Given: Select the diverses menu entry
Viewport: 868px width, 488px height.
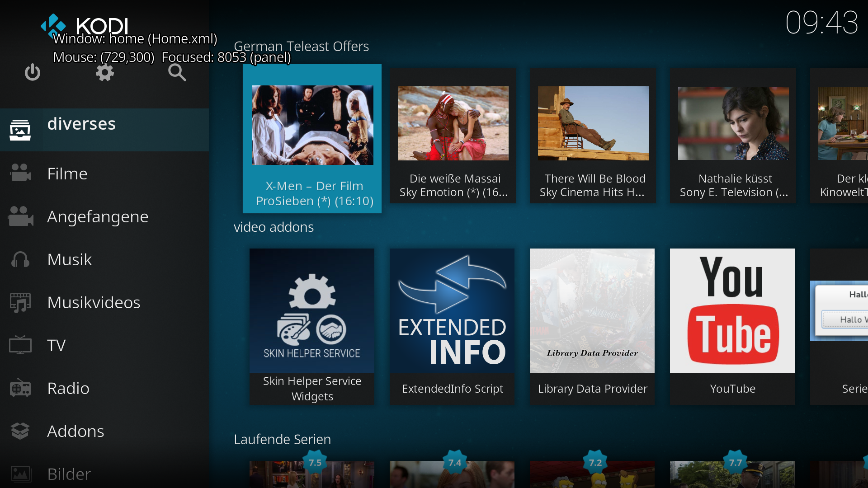Looking at the screenshot, I should click(x=104, y=130).
